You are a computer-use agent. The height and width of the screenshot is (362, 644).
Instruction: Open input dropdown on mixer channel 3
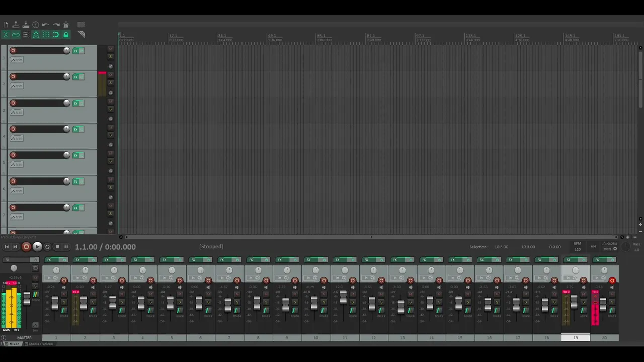coord(109,278)
